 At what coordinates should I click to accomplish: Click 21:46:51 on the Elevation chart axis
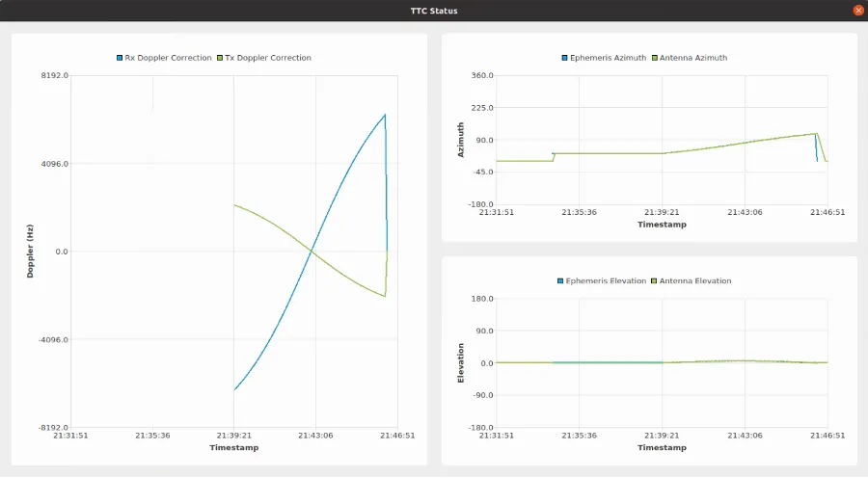(x=827, y=436)
